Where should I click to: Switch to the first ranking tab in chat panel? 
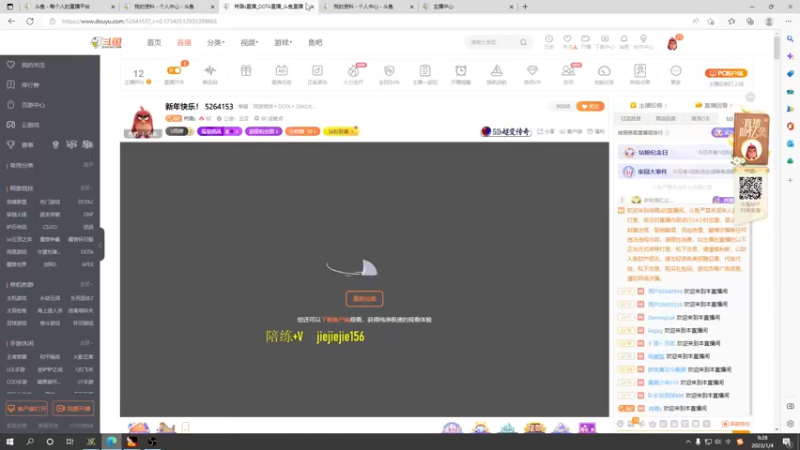[x=631, y=118]
